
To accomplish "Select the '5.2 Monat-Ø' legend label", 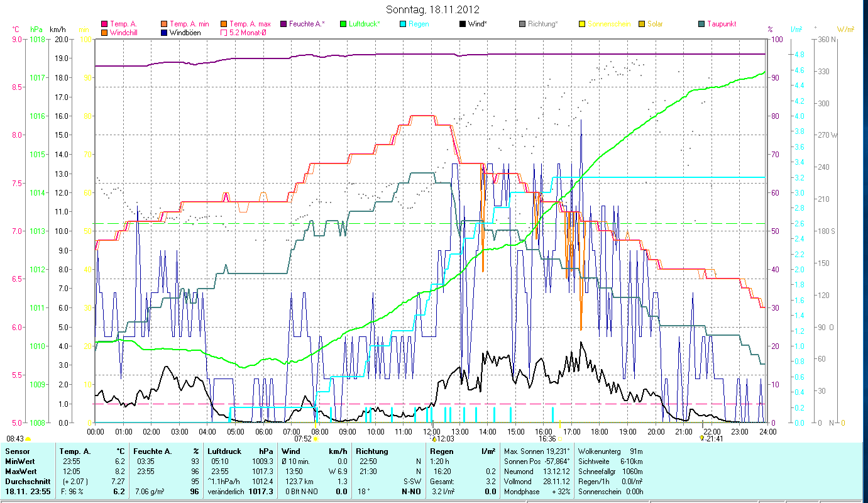I will [247, 32].
